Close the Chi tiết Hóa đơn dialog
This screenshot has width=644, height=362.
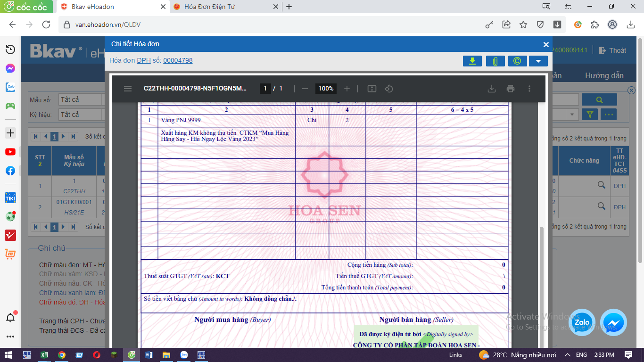point(546,44)
